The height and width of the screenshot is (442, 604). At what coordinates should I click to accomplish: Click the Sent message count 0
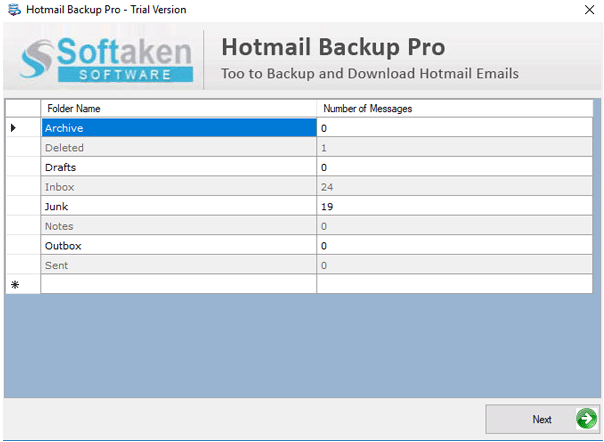[x=455, y=265]
